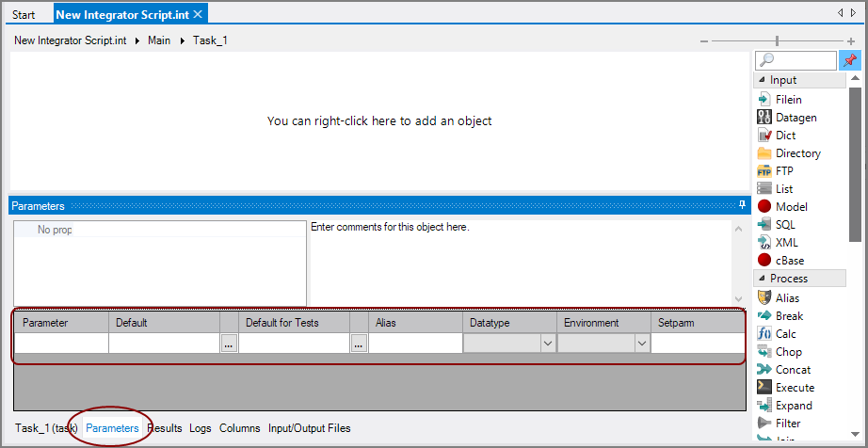Viewport: 868px width, 448px height.
Task: Choose the List object
Action: pyautogui.click(x=775, y=189)
